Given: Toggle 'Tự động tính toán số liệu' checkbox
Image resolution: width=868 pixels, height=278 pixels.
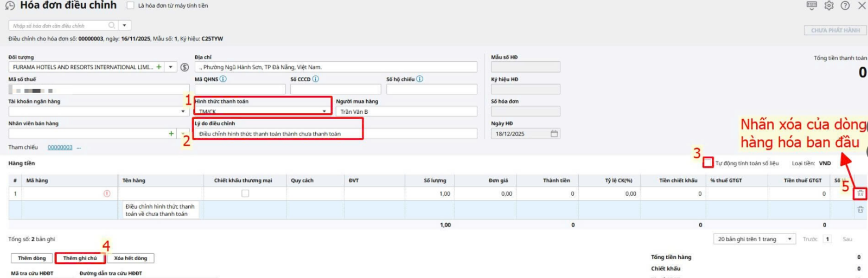Looking at the screenshot, I should click(709, 163).
